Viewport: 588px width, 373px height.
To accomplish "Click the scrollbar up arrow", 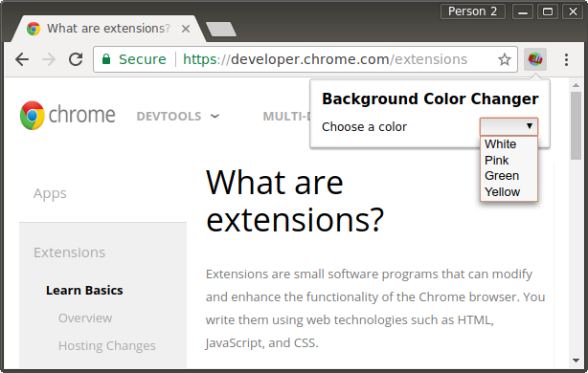I will (x=576, y=85).
